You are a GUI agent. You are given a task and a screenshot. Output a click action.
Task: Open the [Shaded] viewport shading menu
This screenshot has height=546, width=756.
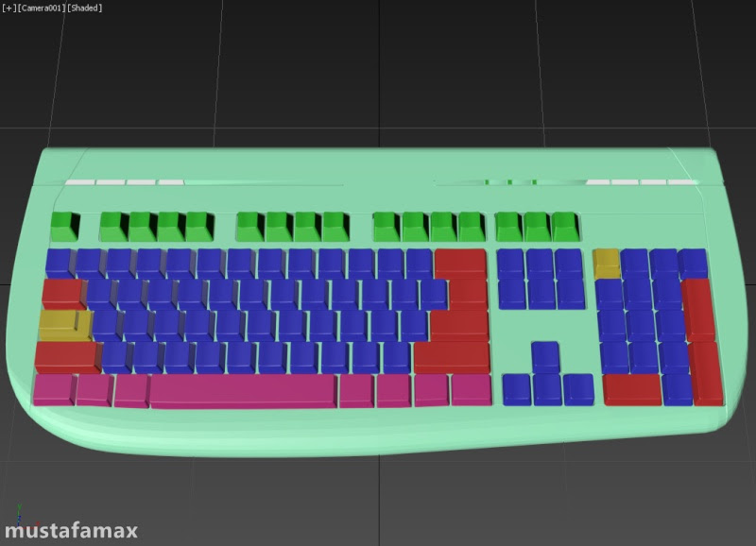tap(84, 9)
